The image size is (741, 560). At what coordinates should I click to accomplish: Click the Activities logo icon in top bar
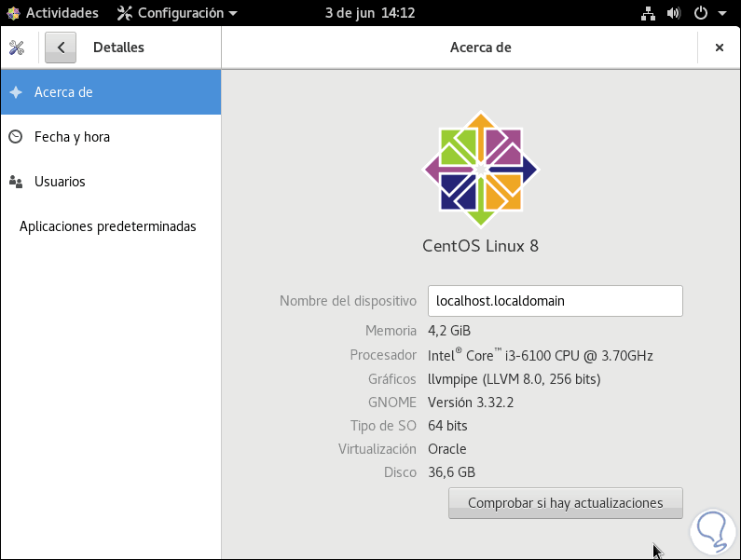pos(13,13)
